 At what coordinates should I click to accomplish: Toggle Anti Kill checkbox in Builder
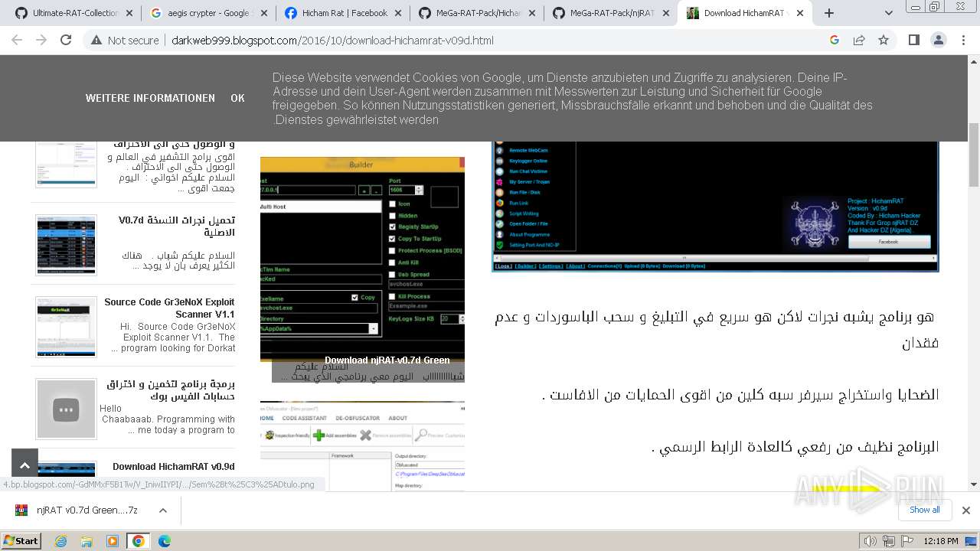(x=393, y=262)
